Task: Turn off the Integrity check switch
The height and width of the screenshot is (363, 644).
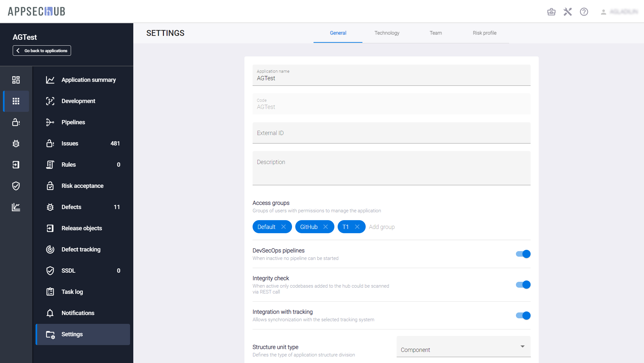Action: [x=523, y=285]
